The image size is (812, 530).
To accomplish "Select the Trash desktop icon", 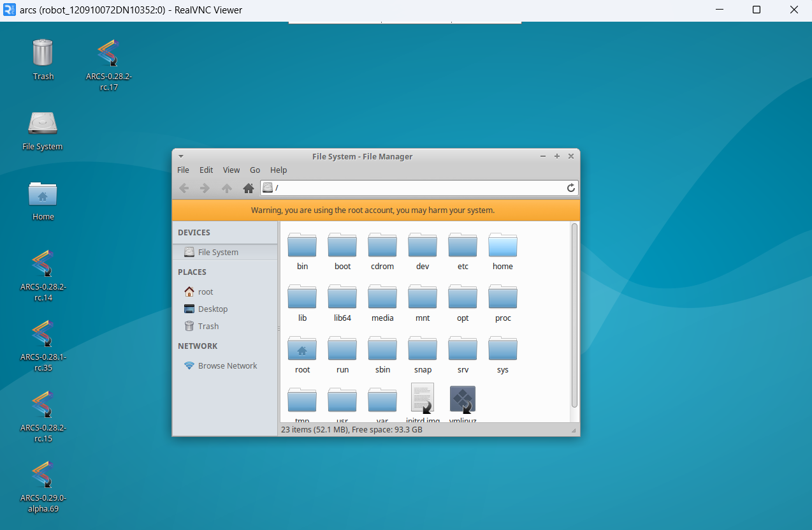I will pos(43,59).
